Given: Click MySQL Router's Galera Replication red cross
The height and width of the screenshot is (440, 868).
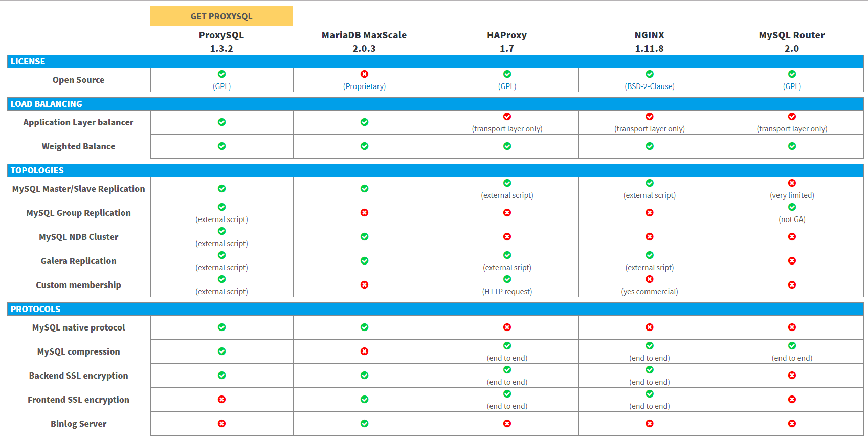Looking at the screenshot, I should click(x=792, y=261).
